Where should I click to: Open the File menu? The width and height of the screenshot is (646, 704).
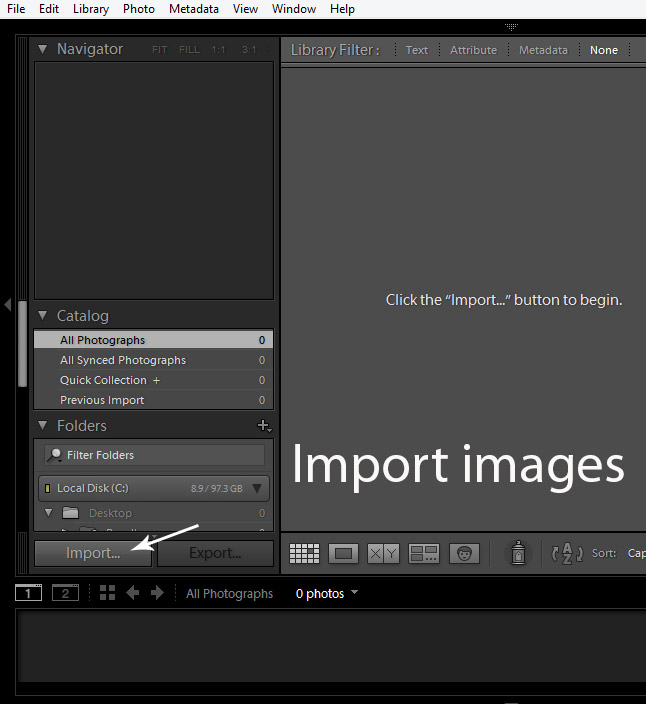click(x=16, y=9)
